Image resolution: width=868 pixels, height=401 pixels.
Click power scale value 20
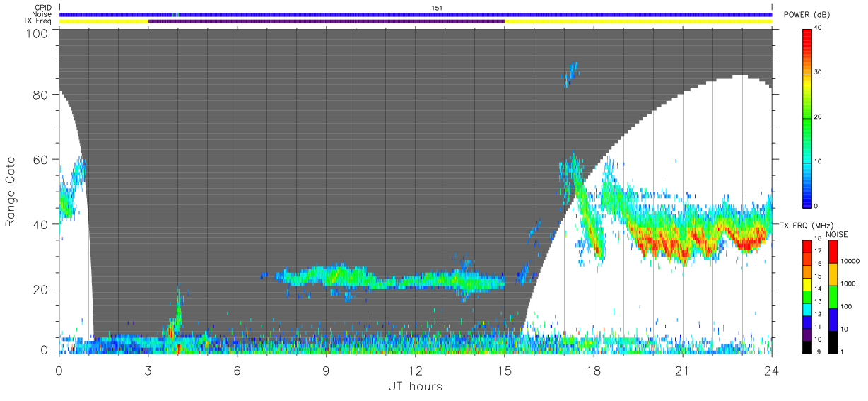[x=818, y=117]
